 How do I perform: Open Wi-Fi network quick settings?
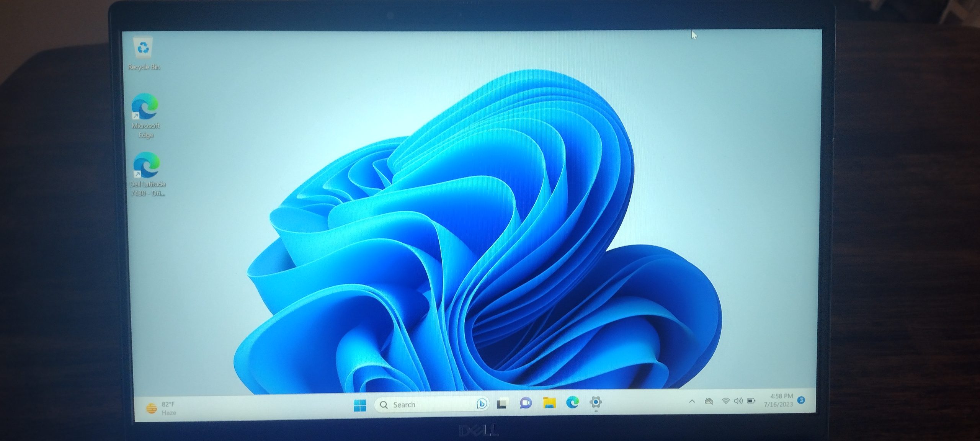(725, 401)
